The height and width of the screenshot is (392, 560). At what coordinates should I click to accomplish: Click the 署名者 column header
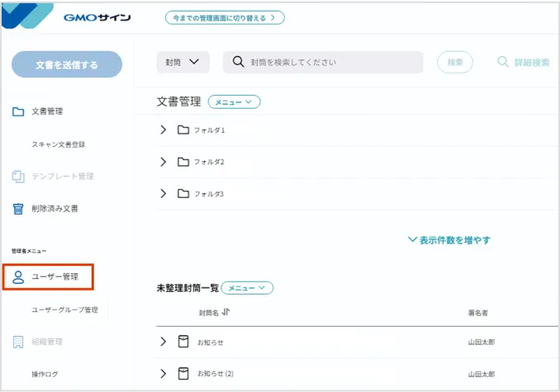tap(478, 313)
